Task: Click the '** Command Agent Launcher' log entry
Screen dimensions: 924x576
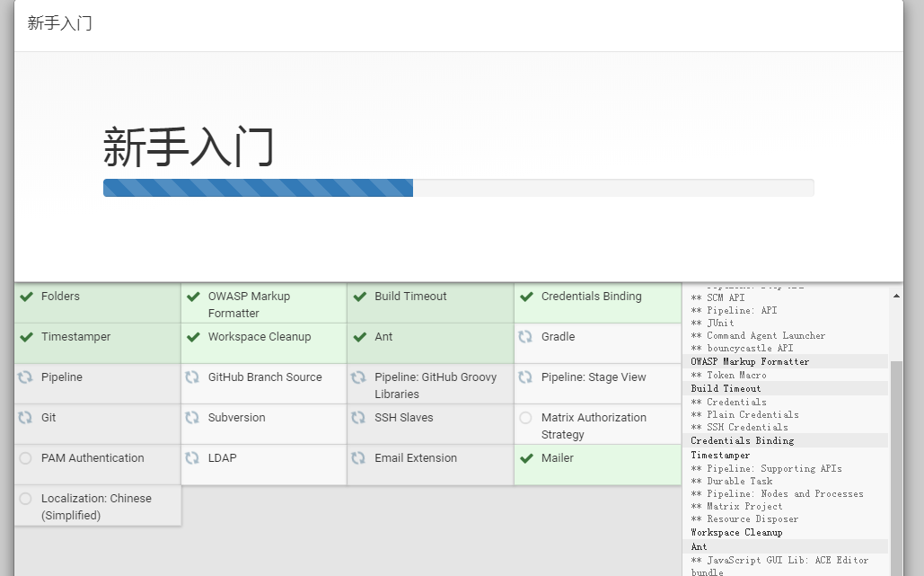Action: (758, 335)
